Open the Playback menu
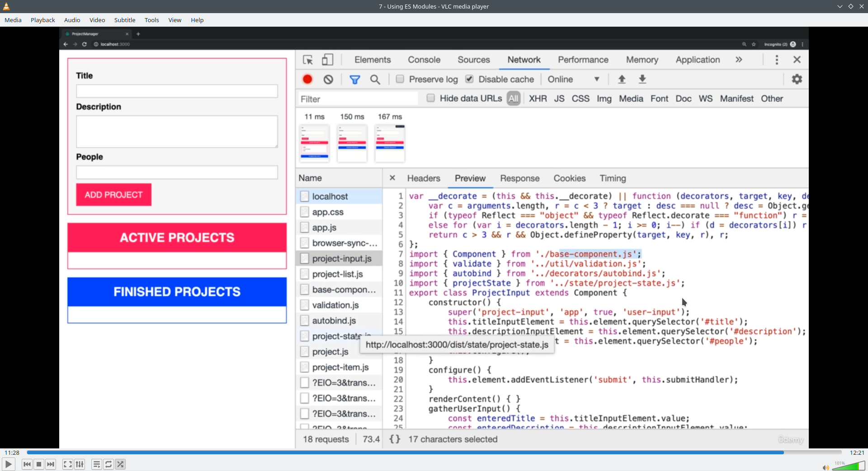The image size is (868, 471). pyautogui.click(x=43, y=20)
